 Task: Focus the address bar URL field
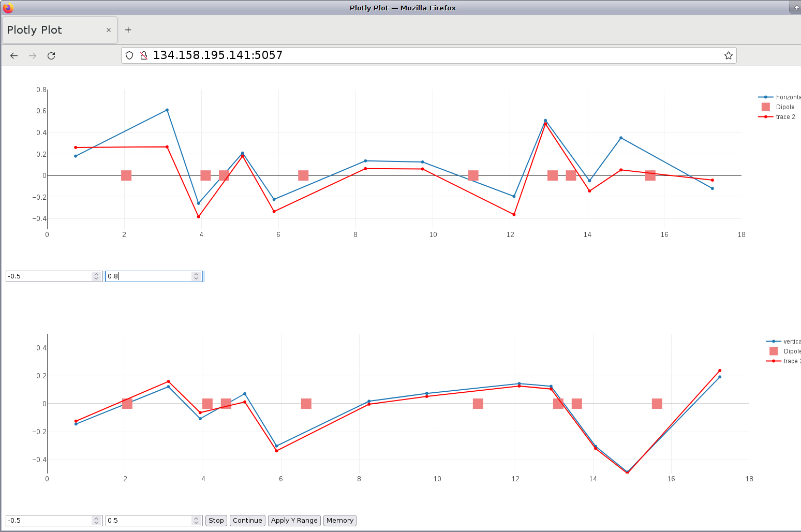pos(414,55)
